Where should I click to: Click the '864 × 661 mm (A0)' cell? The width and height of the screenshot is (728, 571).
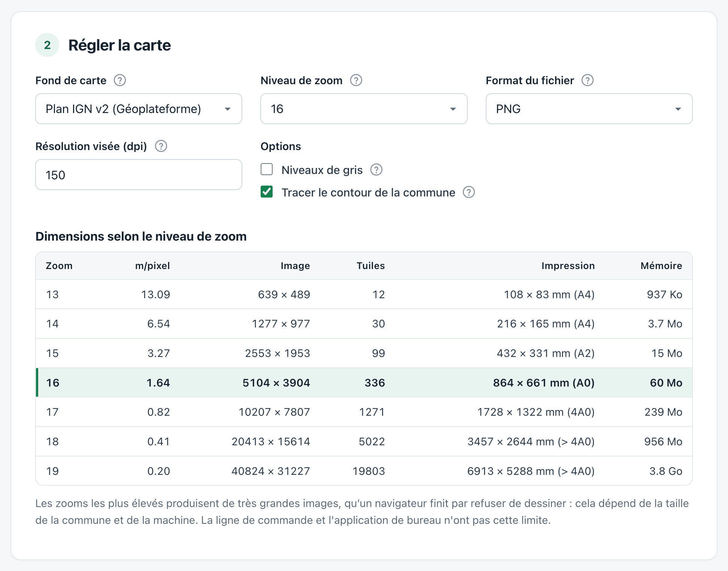[x=544, y=383]
